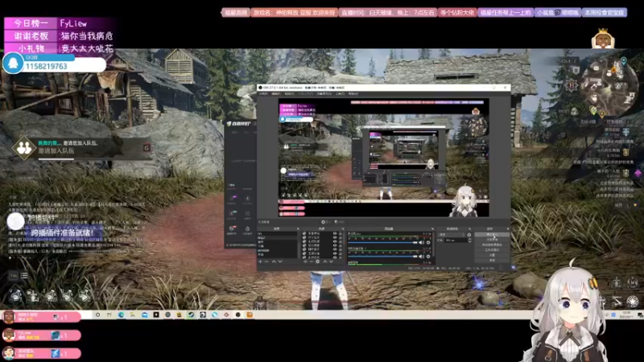Click the volume slider of first mixer track
The width and height of the screenshot is (644, 362).
(x=382, y=243)
